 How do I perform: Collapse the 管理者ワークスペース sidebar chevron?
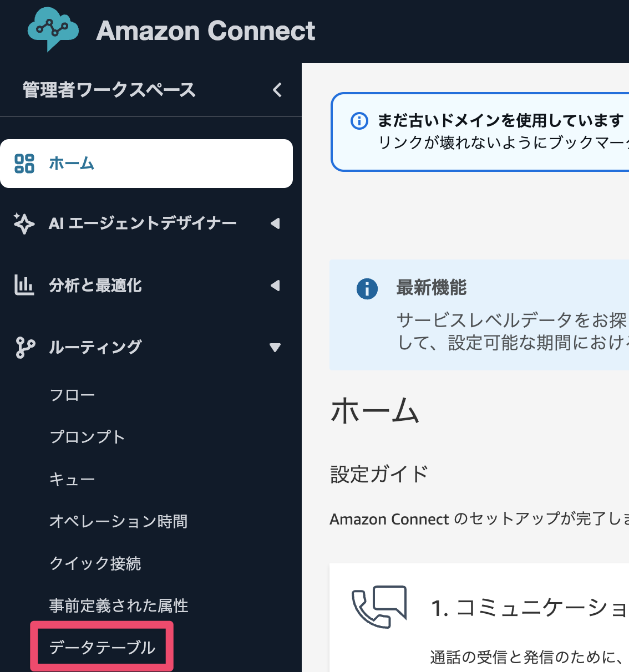coord(277,90)
